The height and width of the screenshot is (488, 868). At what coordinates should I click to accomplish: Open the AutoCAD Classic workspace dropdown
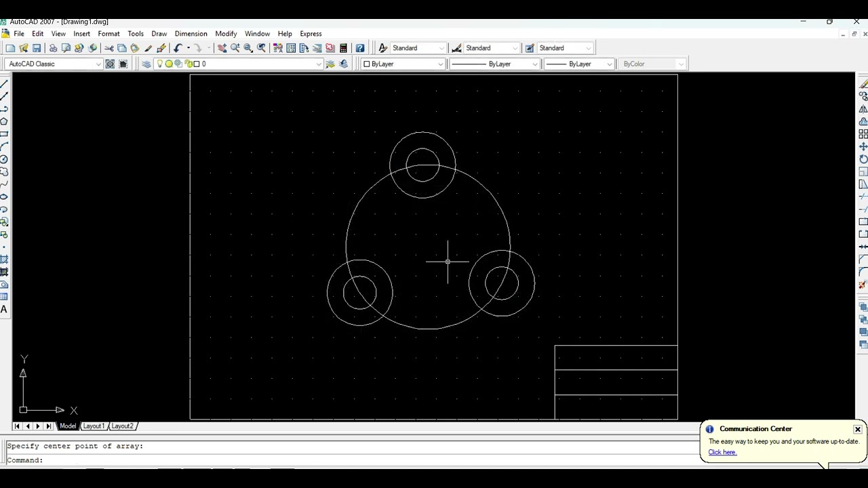pyautogui.click(x=98, y=64)
